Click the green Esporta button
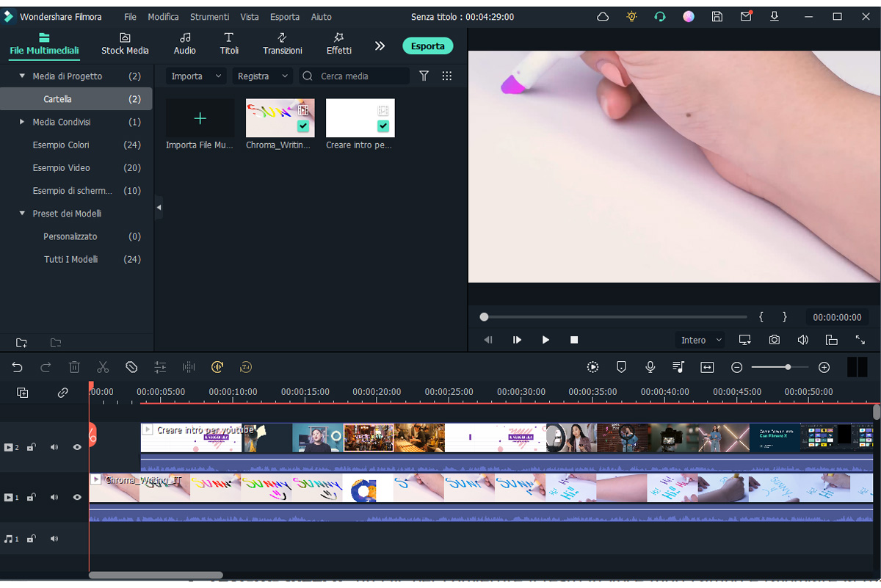The image size is (881, 588). pyautogui.click(x=428, y=46)
